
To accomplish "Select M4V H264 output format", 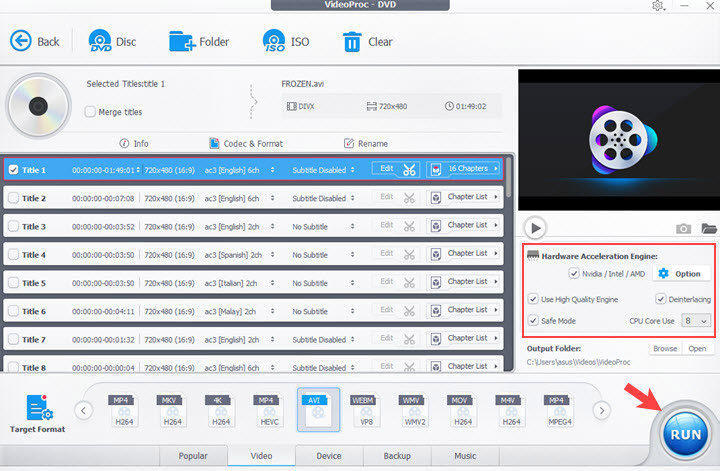I will 511,410.
